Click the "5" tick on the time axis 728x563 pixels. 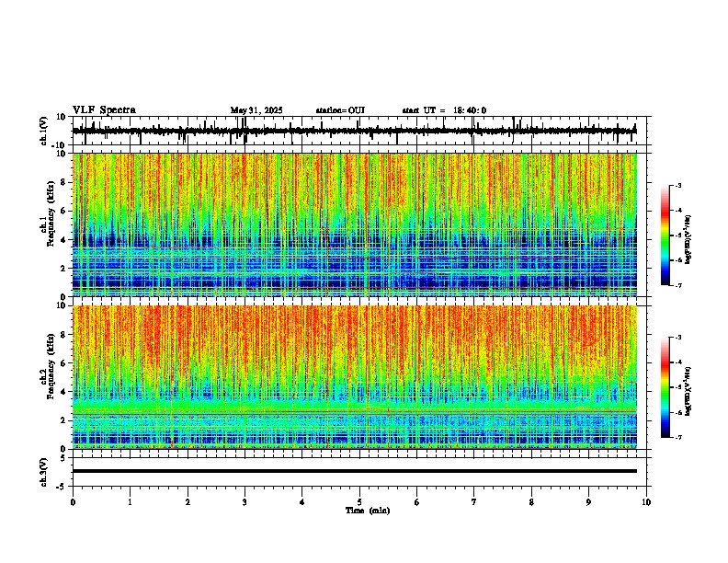[359, 502]
